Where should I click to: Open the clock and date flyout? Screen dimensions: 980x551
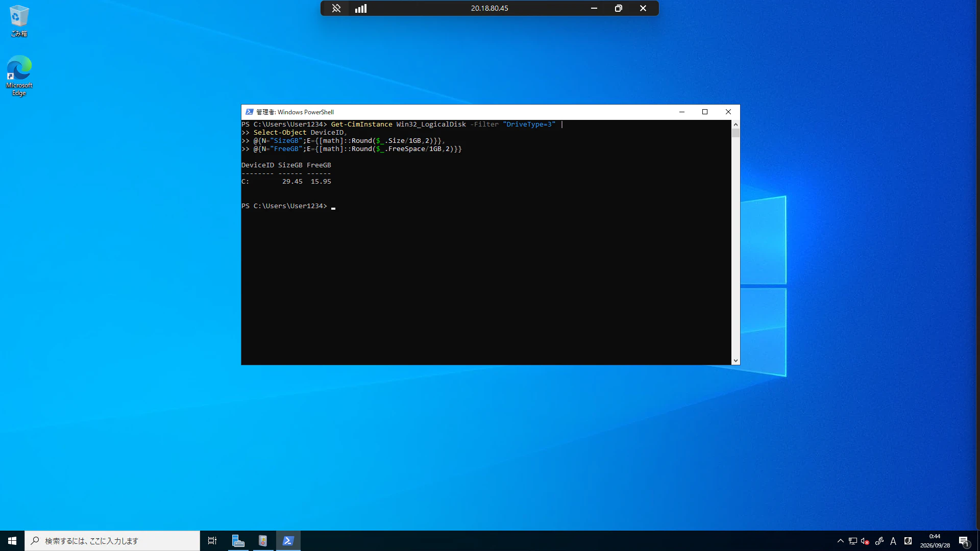[935, 541]
